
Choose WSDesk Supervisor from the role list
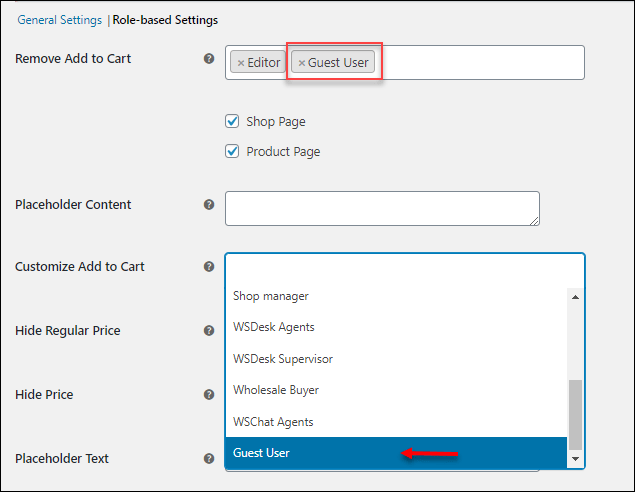coord(396,358)
